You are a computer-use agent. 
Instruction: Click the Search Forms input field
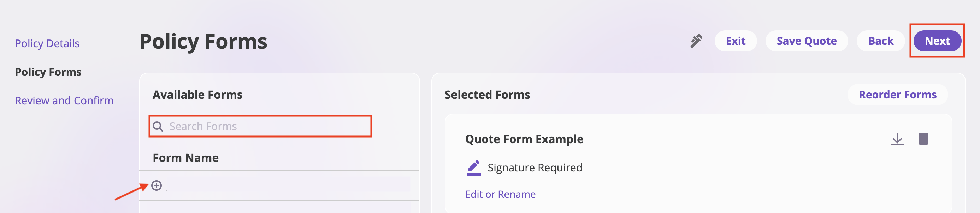point(260,126)
